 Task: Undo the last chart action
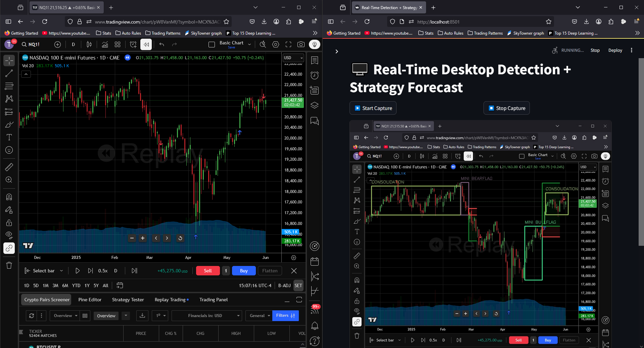click(162, 44)
